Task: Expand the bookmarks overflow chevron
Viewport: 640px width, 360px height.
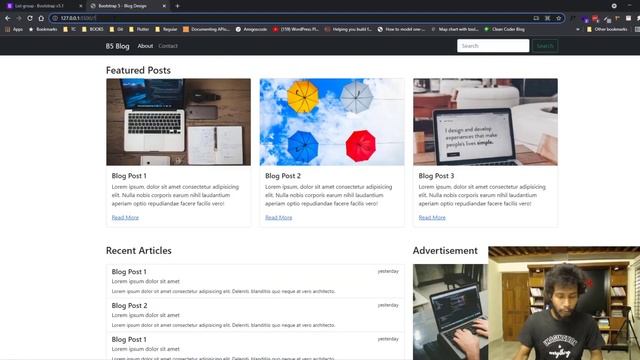Action: click(577, 29)
